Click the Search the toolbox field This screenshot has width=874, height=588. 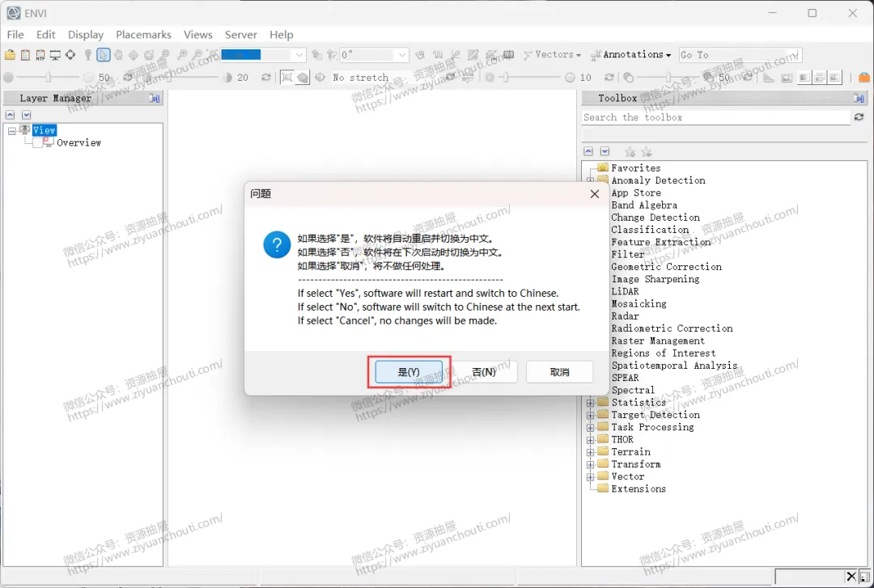point(716,117)
